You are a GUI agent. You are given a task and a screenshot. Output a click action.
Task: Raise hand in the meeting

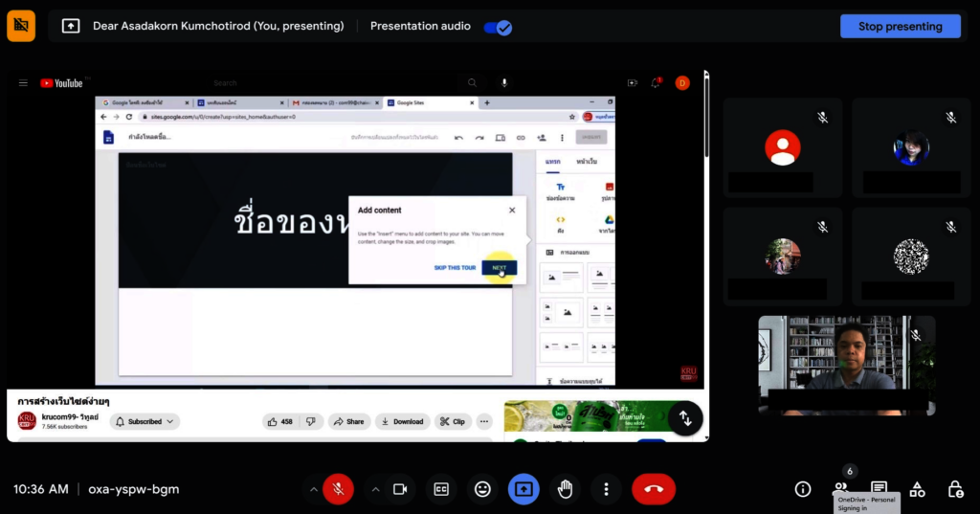(565, 489)
